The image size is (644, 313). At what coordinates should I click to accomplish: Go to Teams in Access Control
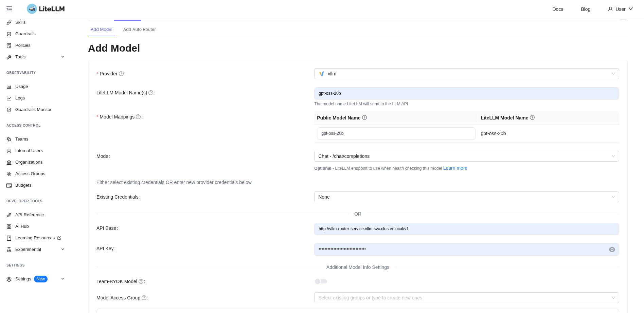[22, 139]
